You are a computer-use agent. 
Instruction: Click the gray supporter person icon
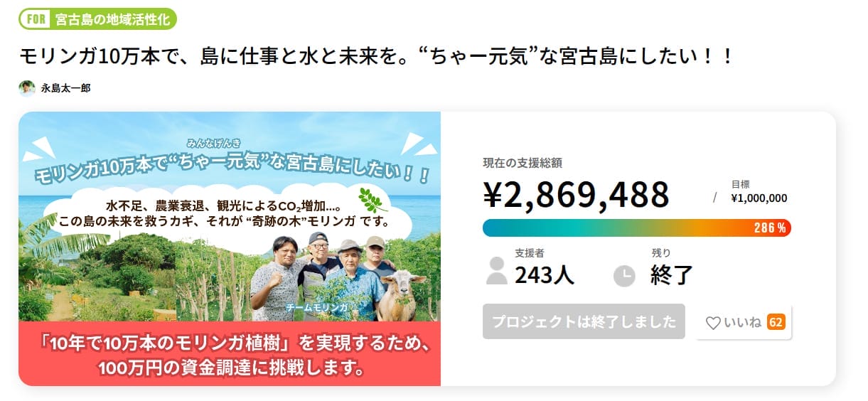point(497,271)
